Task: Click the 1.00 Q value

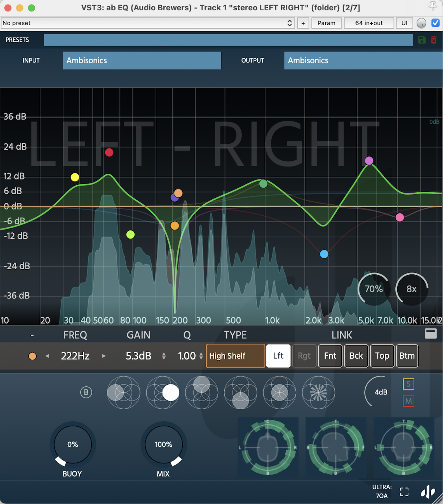Action: (187, 356)
